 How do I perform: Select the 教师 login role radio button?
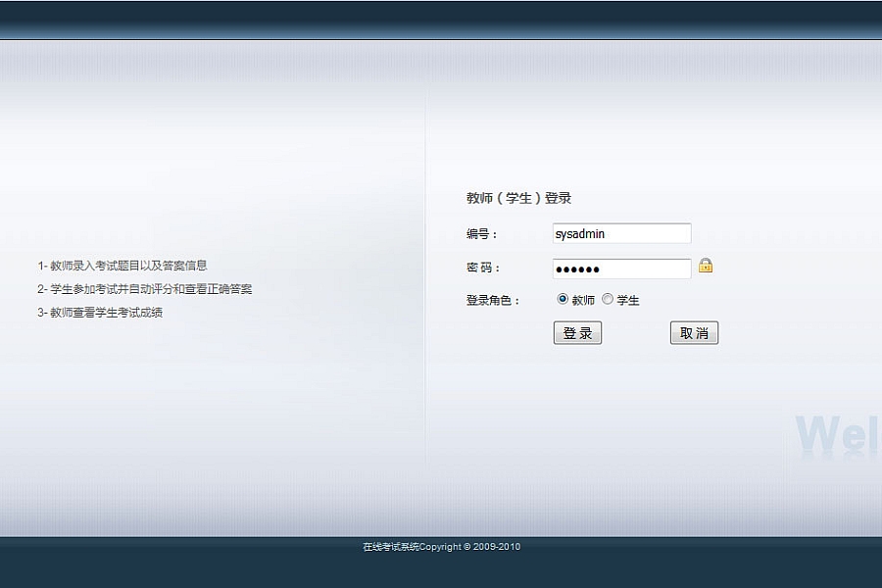[563, 299]
